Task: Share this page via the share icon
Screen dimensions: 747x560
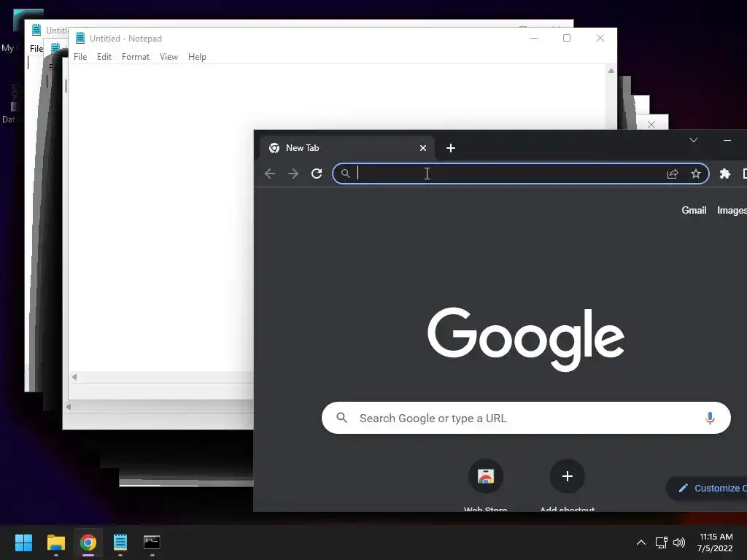Action: coord(672,174)
